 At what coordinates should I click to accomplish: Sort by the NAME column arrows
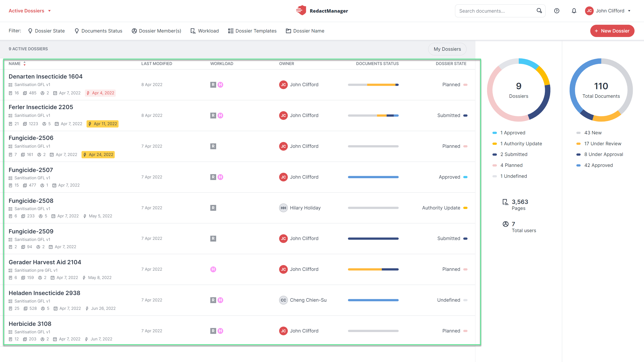coord(24,64)
